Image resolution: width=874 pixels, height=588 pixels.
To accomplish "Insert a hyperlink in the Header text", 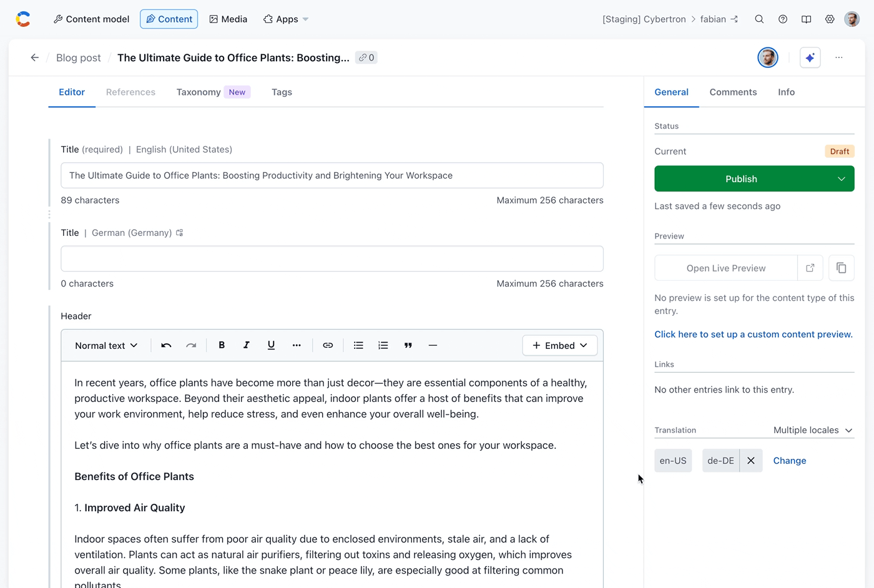I will coord(328,345).
